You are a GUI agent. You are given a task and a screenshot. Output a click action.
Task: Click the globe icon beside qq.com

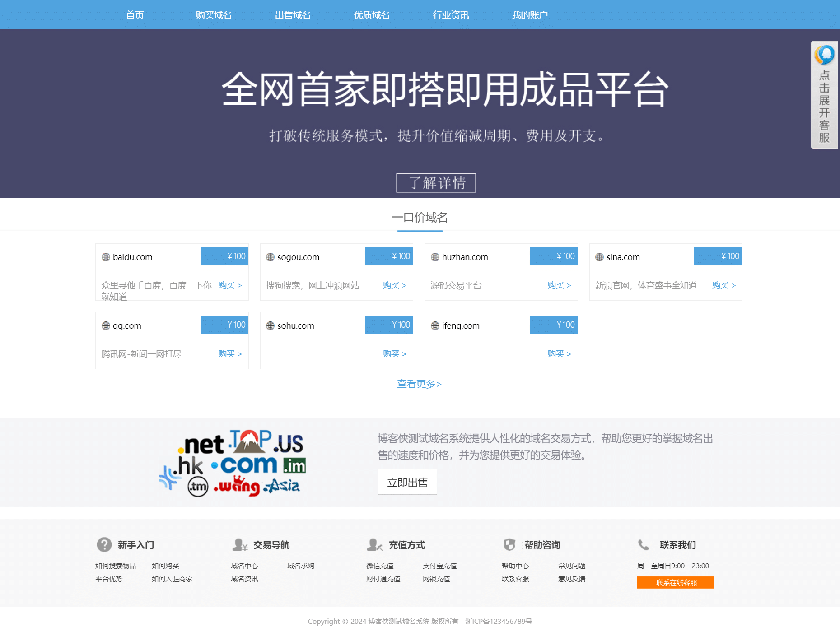point(106,325)
